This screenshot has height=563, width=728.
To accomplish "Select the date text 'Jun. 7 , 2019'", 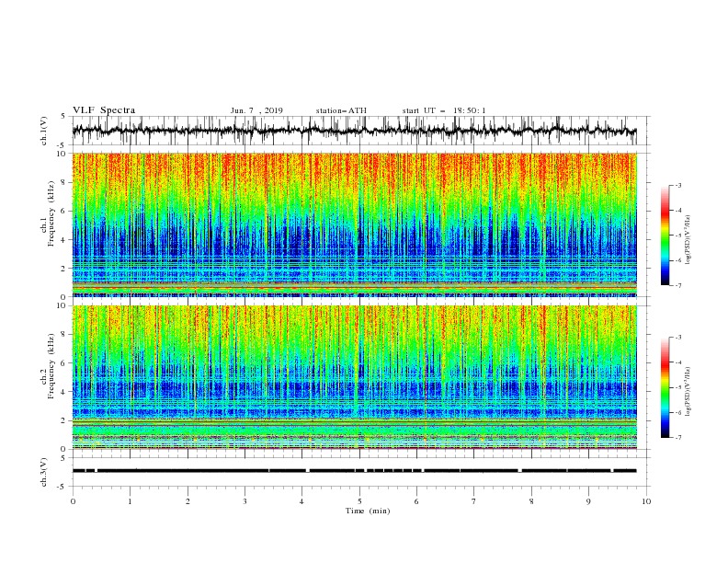I will click(256, 110).
